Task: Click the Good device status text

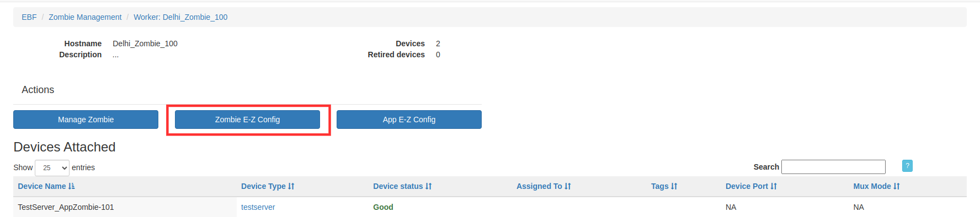Action: tap(383, 207)
